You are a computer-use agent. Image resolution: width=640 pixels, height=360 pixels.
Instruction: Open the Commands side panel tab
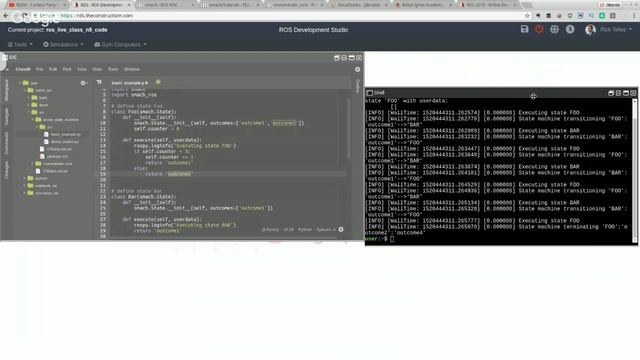click(6, 143)
